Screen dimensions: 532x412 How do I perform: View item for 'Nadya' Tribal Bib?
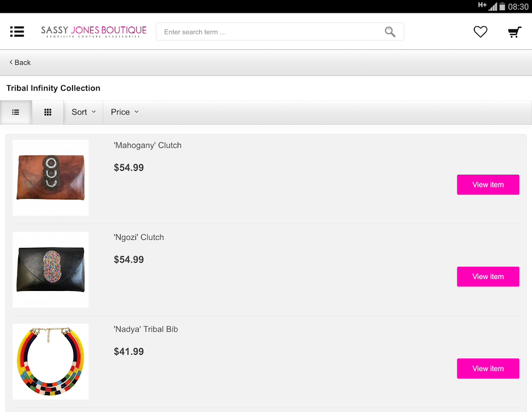point(488,369)
